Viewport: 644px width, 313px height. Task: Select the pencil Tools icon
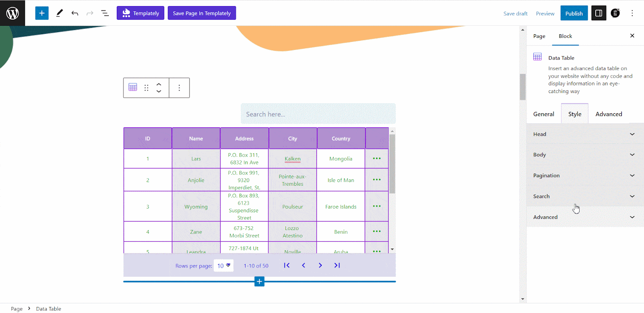[60, 13]
